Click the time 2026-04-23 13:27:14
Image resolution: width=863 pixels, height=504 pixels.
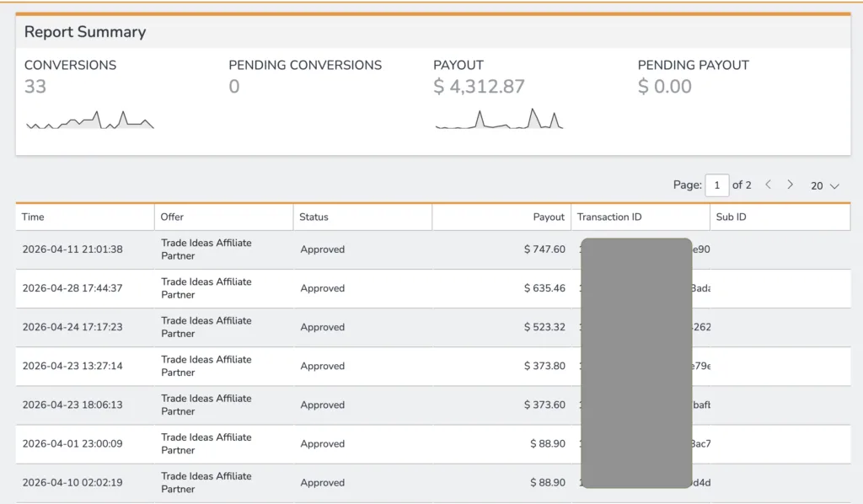click(x=72, y=366)
